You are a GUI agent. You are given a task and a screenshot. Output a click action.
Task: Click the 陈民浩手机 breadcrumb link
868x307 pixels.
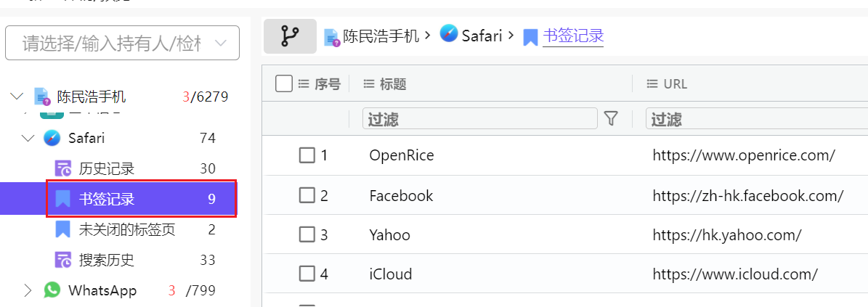[x=381, y=36]
